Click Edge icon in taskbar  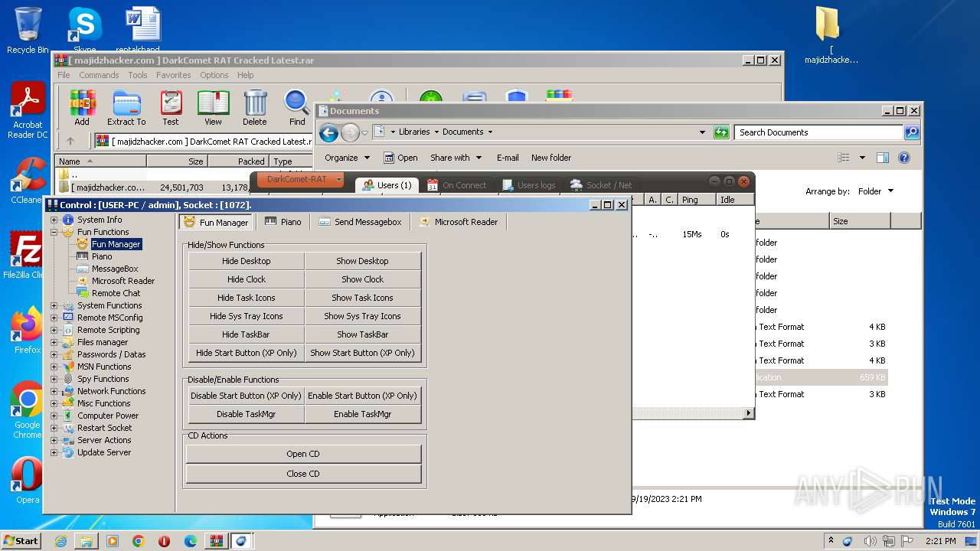[x=191, y=541]
